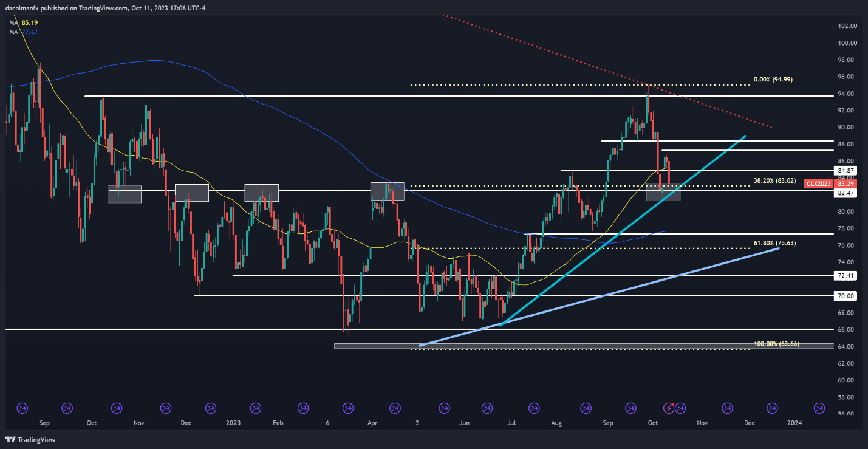Click rollover icon between 2023 and Feb labels
This screenshot has width=868, height=449.
(255, 408)
